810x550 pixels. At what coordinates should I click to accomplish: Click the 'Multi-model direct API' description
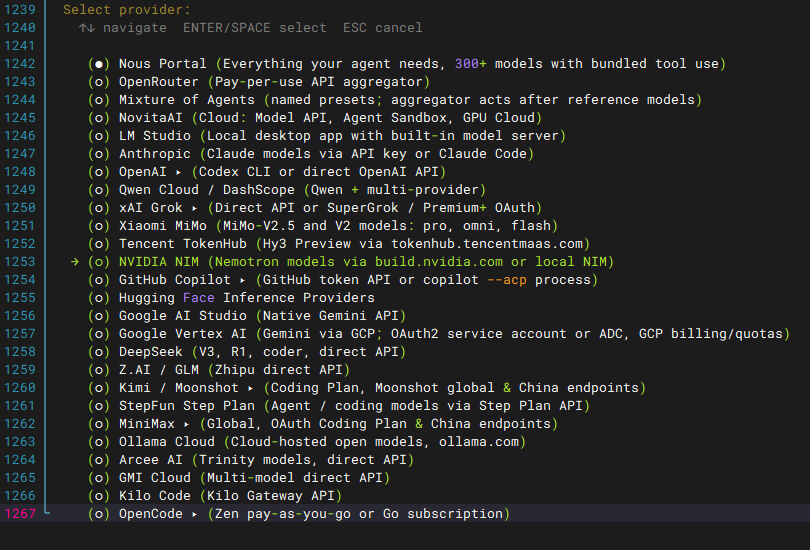coord(295,478)
